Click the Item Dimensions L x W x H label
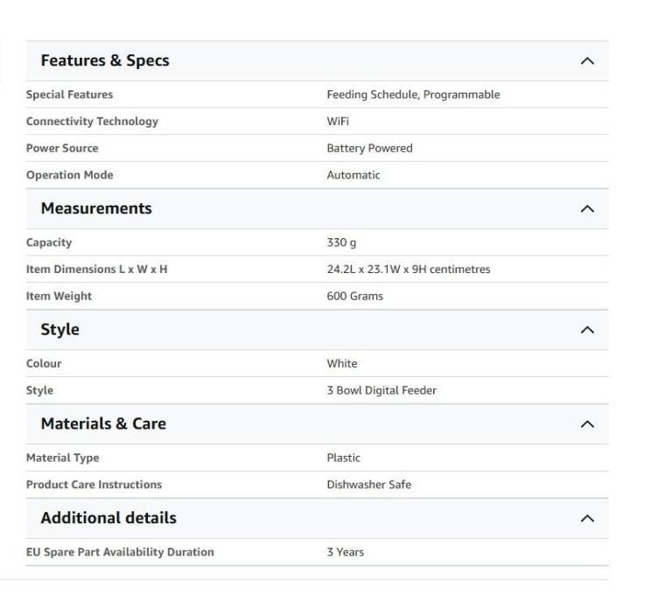The image size is (672, 616). [x=96, y=269]
